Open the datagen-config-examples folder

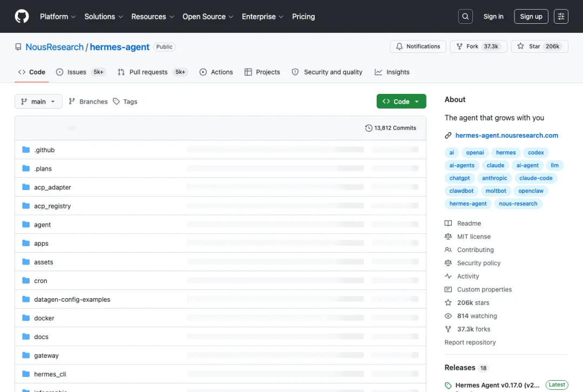[x=72, y=299]
